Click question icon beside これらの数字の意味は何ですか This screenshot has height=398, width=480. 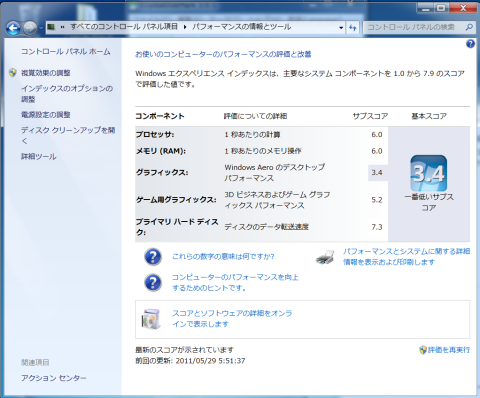click(153, 257)
